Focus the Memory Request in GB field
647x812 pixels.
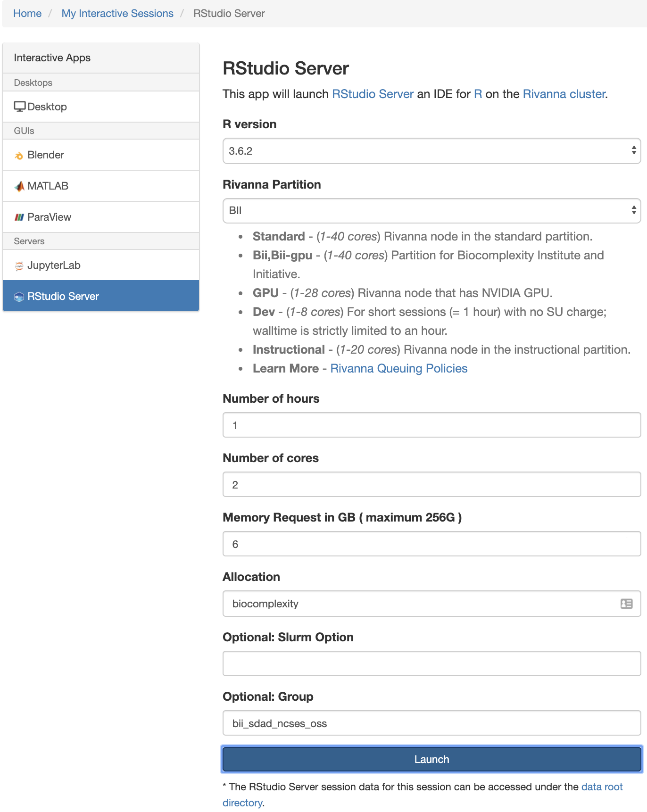(x=431, y=544)
